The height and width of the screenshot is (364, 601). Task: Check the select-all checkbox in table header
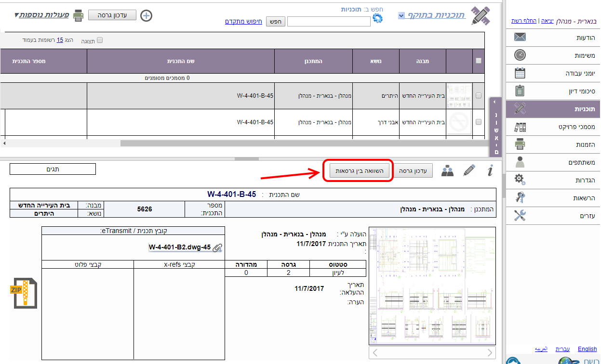[x=478, y=61]
